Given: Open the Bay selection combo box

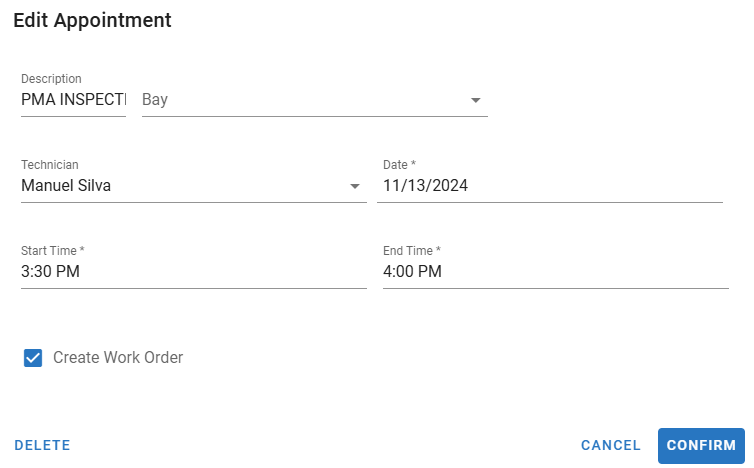Looking at the screenshot, I should coord(300,100).
